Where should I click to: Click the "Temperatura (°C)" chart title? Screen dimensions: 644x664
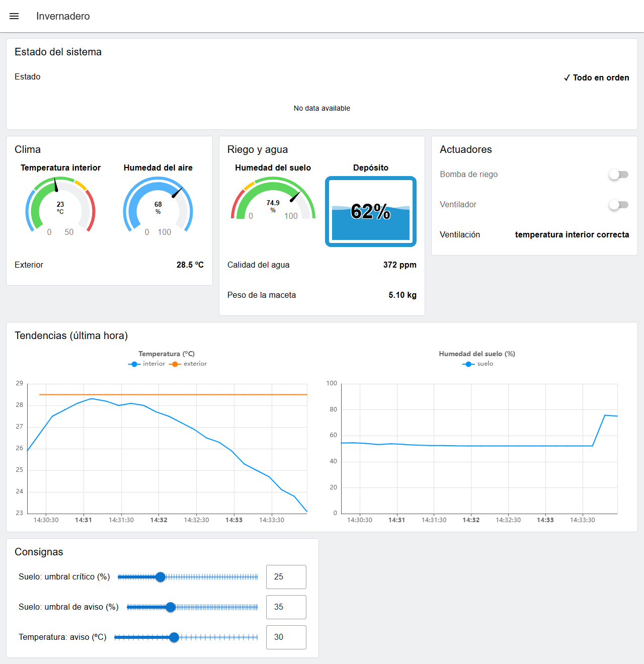coord(167,354)
